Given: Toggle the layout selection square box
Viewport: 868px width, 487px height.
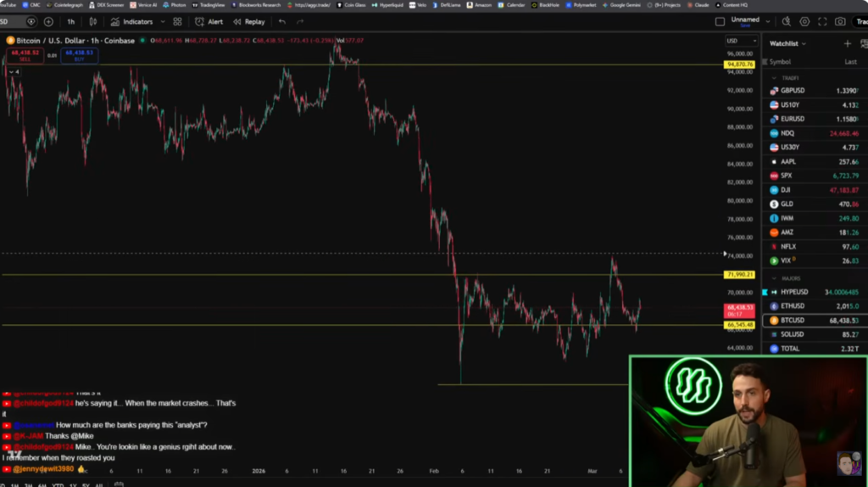Looking at the screenshot, I should [x=720, y=21].
